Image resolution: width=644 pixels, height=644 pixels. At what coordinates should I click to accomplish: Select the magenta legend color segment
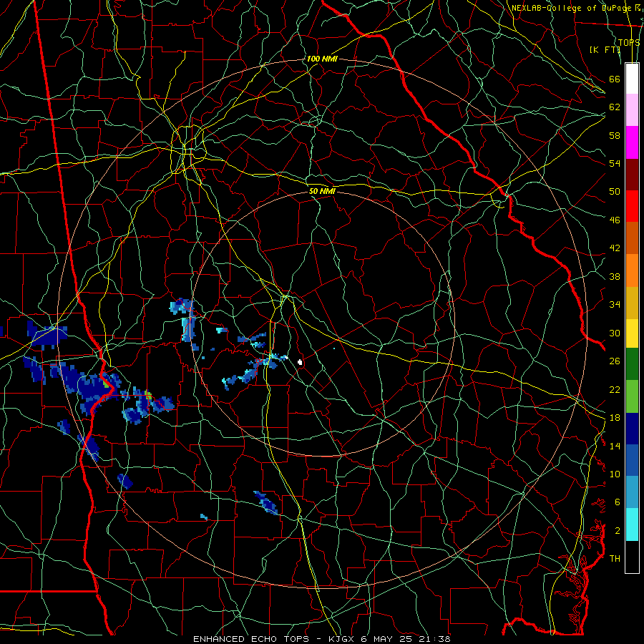632,142
